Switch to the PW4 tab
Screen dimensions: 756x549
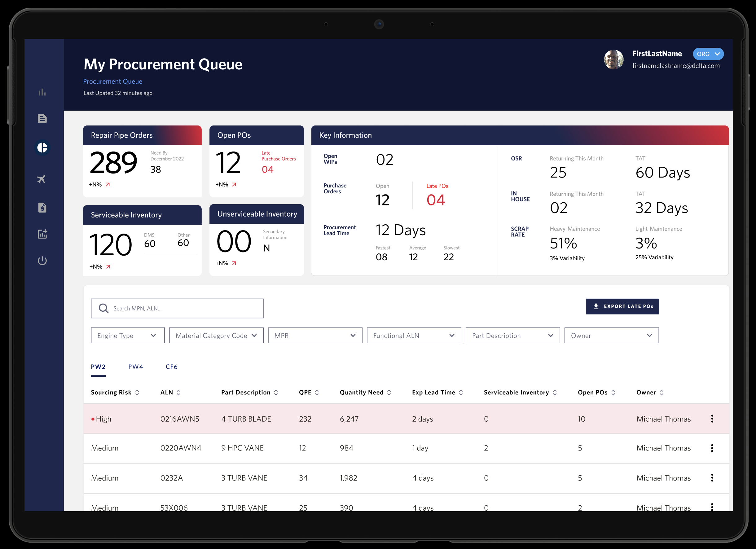pyautogui.click(x=136, y=367)
